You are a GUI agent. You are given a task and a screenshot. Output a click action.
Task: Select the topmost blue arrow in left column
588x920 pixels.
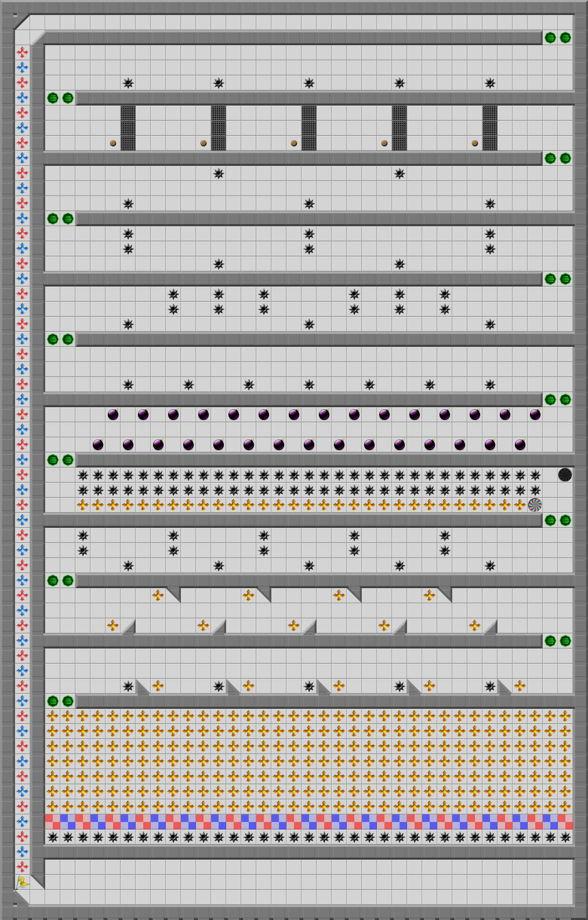click(23, 67)
